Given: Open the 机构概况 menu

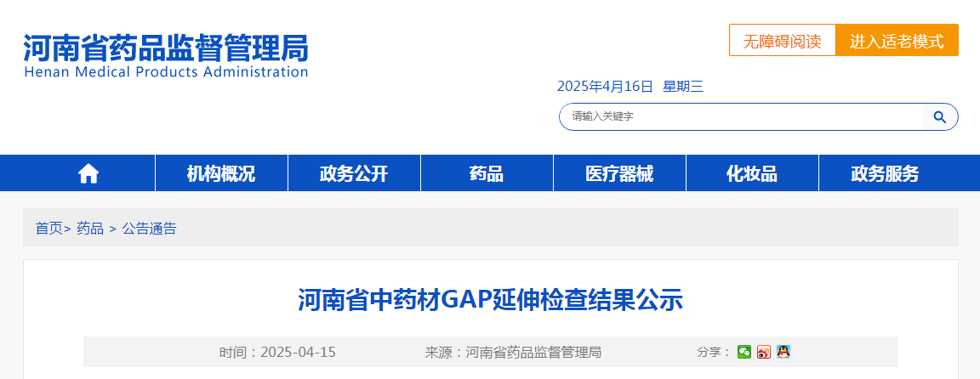Looking at the screenshot, I should pyautogui.click(x=221, y=173).
